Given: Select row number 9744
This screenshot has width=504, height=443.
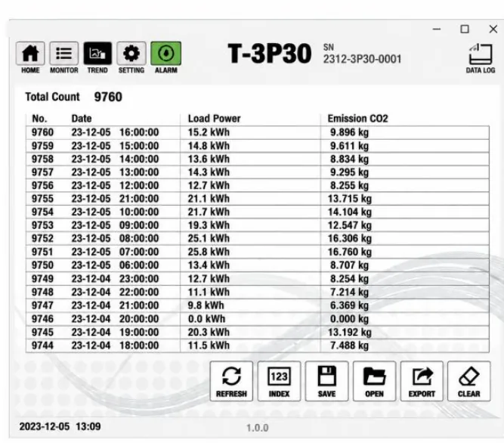Looking at the screenshot, I should pyautogui.click(x=42, y=345).
